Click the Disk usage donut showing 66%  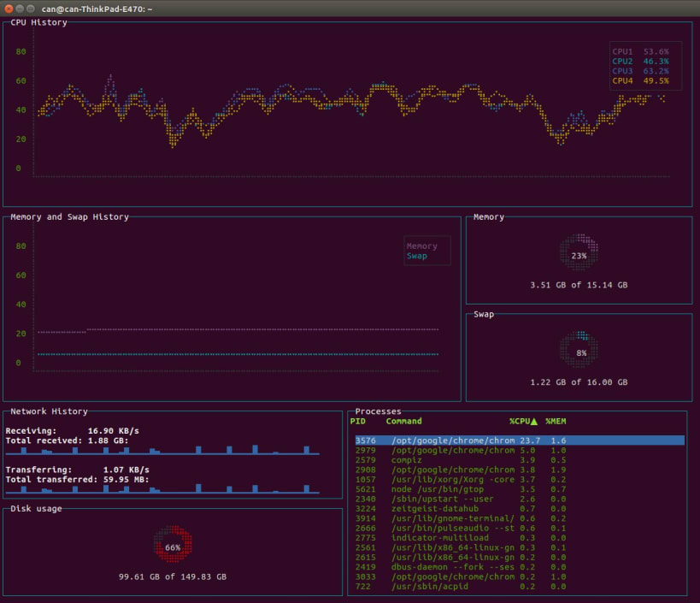coord(173,547)
